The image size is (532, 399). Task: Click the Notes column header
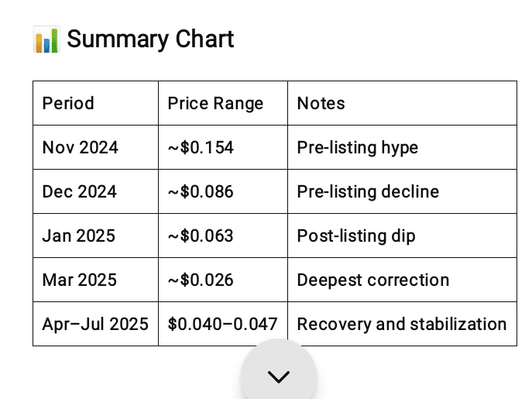coord(321,103)
